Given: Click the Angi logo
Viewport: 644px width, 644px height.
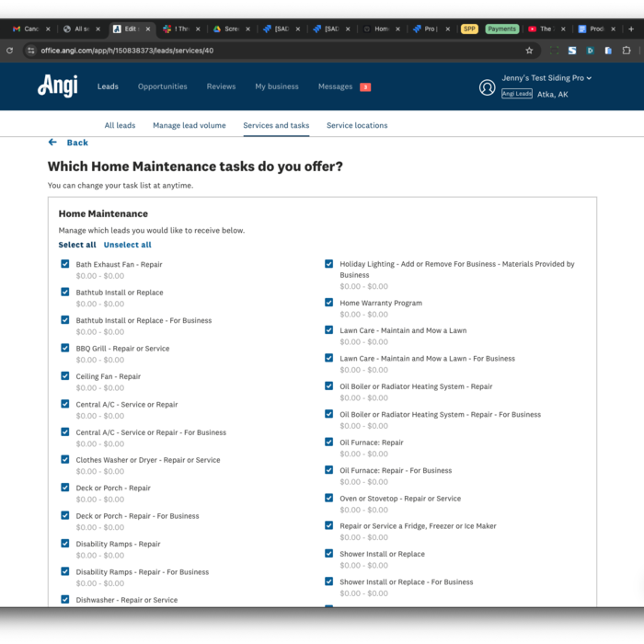Looking at the screenshot, I should tap(57, 86).
